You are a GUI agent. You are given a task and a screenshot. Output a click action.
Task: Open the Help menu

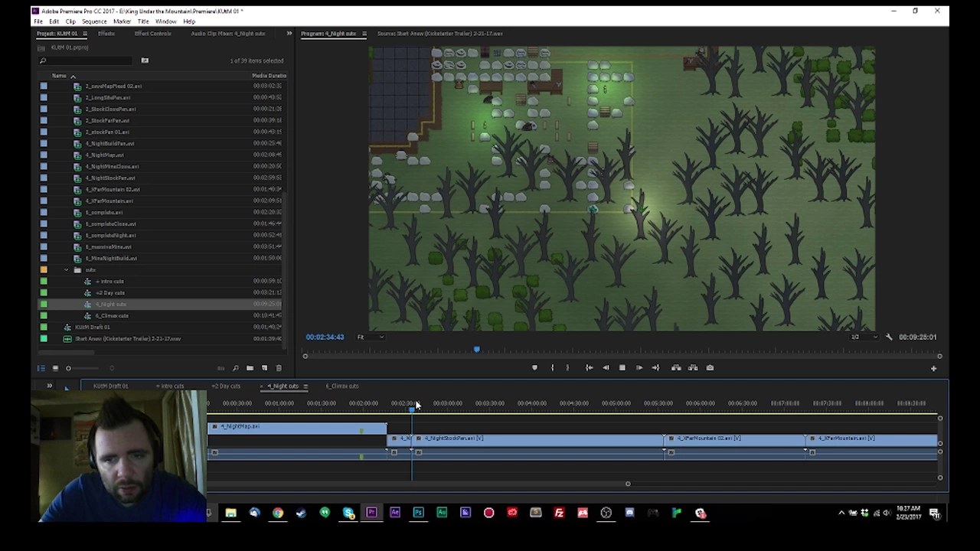pyautogui.click(x=189, y=21)
